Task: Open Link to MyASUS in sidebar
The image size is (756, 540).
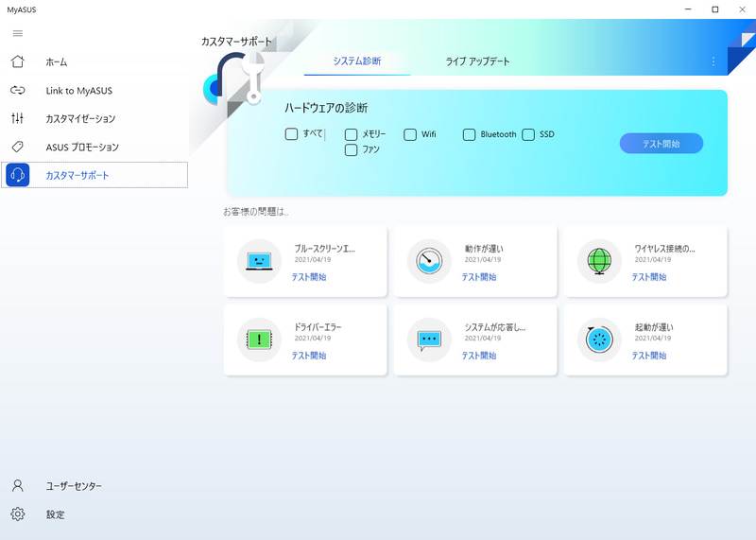Action: 94,90
